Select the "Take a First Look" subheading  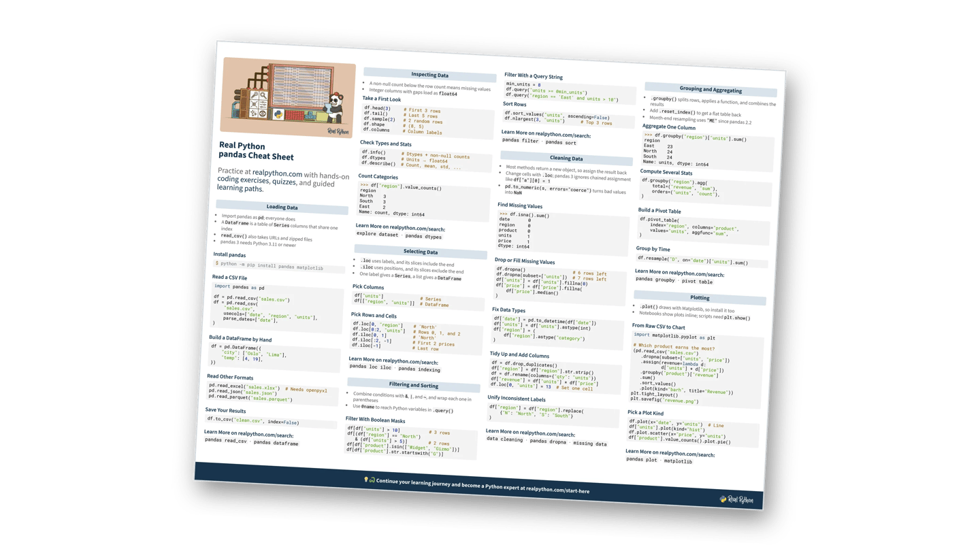(382, 99)
